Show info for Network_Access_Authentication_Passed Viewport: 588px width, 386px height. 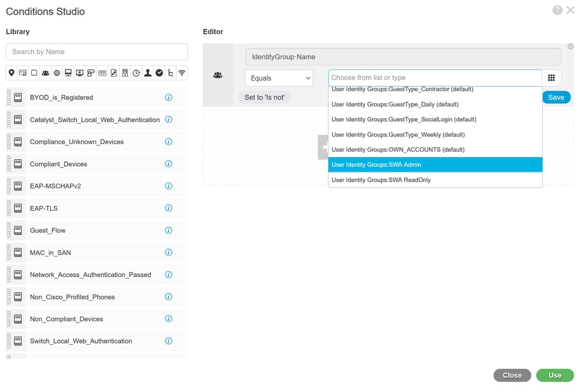pos(169,275)
